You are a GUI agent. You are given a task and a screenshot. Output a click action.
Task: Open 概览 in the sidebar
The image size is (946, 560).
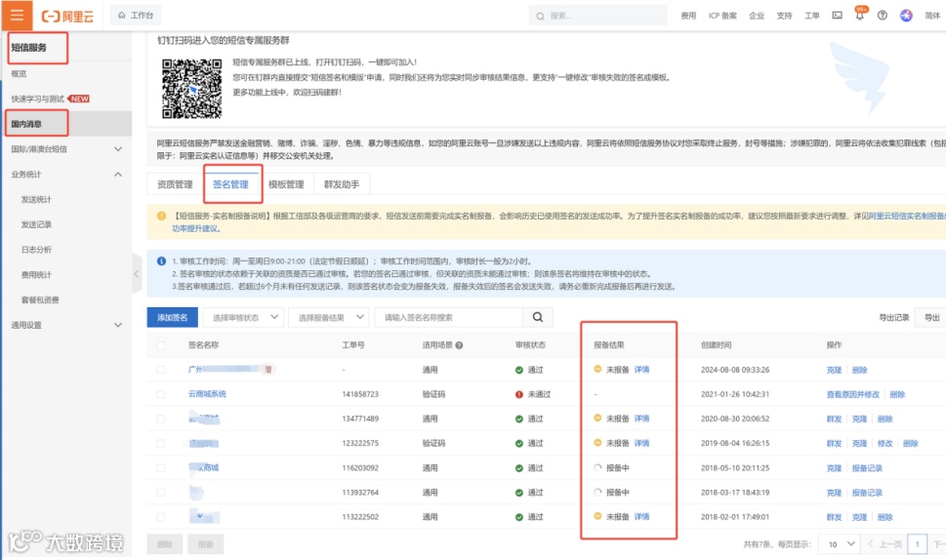(x=19, y=73)
